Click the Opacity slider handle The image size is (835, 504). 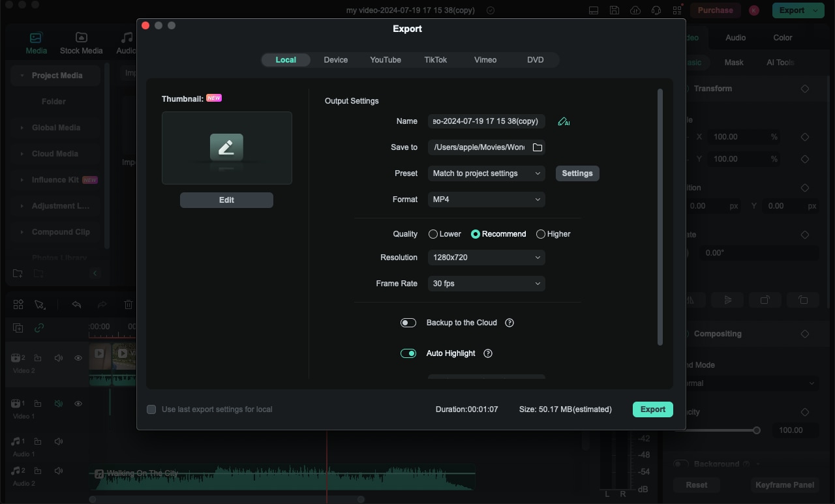757,430
